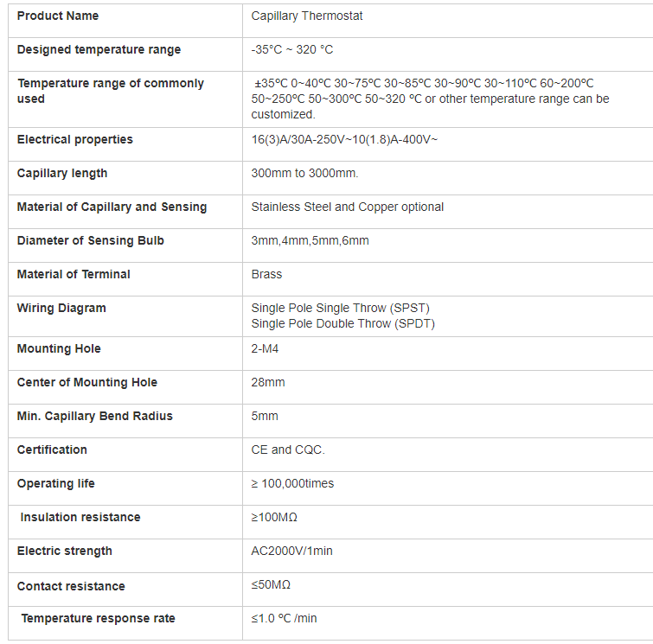Image resolution: width=653 pixels, height=644 pixels.
Task: Click the 'Designed temperature range' row label
Action: [99, 49]
